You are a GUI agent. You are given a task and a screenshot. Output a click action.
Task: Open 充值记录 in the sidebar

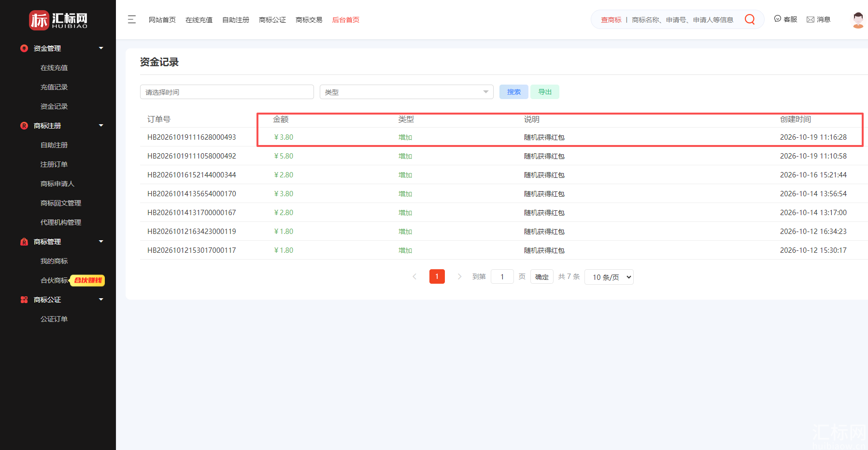pos(54,87)
